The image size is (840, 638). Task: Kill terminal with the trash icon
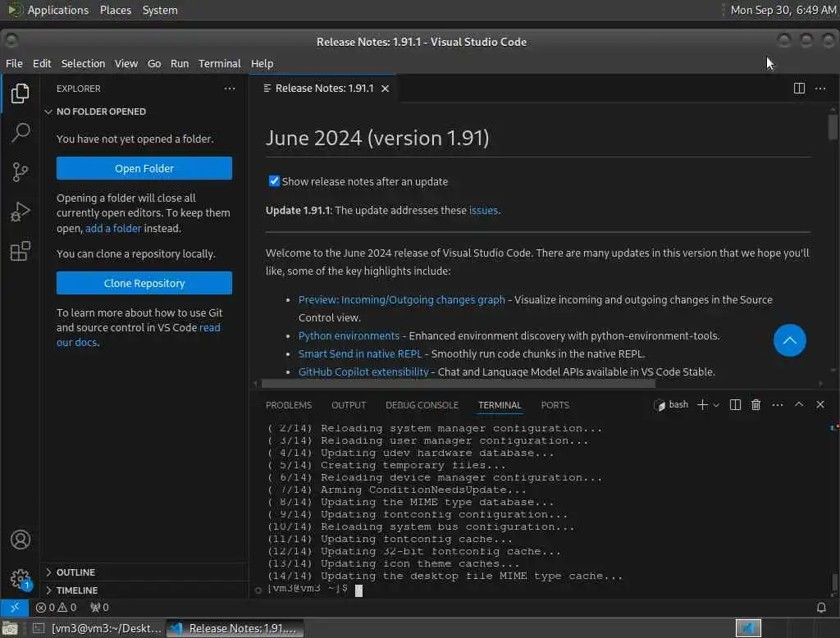point(756,405)
